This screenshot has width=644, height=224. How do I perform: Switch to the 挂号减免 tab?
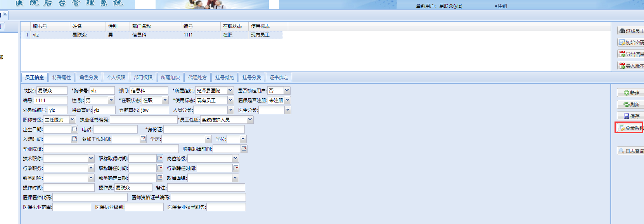[x=225, y=78]
